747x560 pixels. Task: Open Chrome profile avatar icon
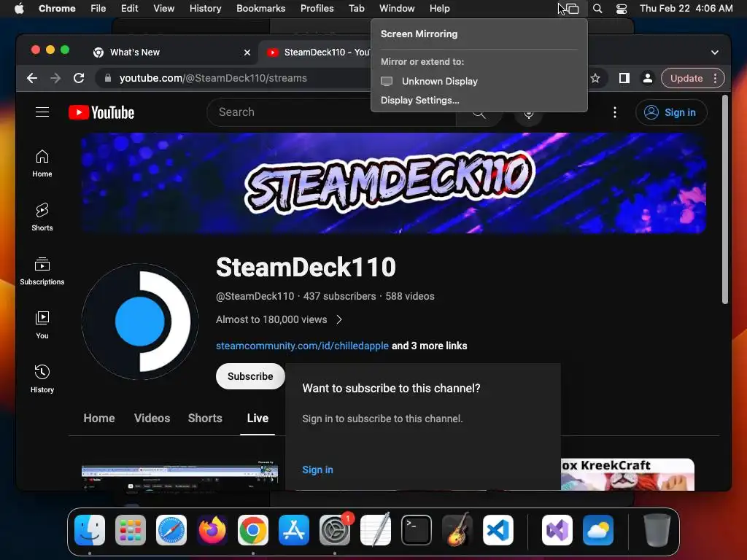click(648, 78)
